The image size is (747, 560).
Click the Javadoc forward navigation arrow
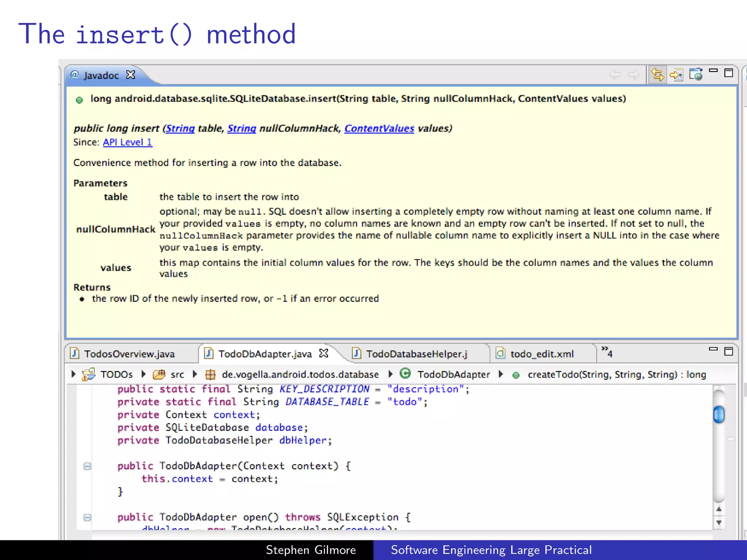[x=634, y=75]
